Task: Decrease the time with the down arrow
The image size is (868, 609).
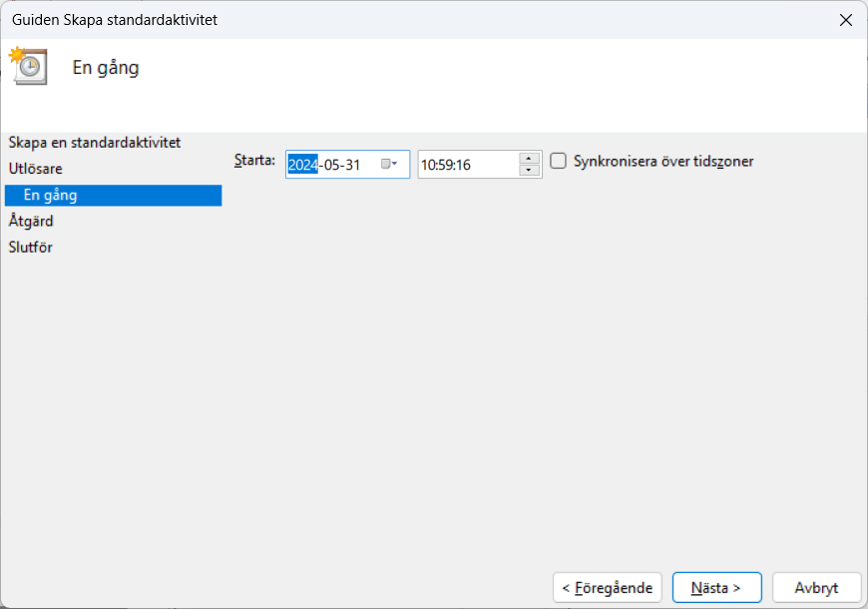Action: pos(530,171)
